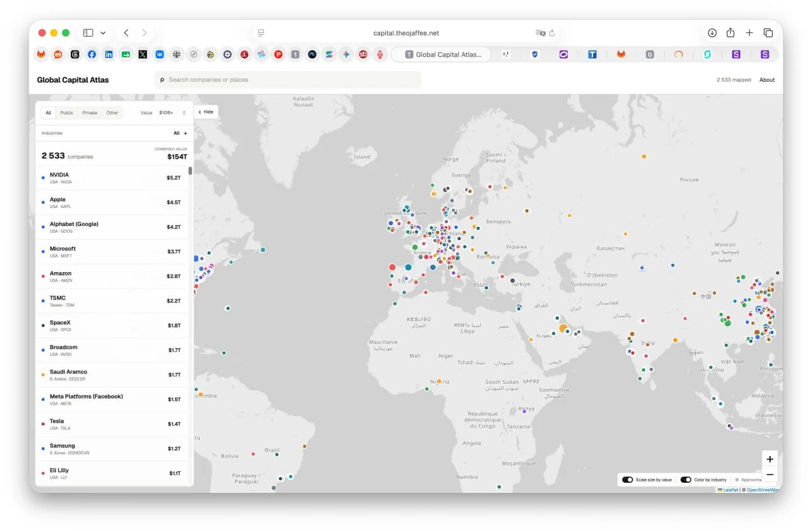Toggle Color by industry switch

(x=686, y=480)
